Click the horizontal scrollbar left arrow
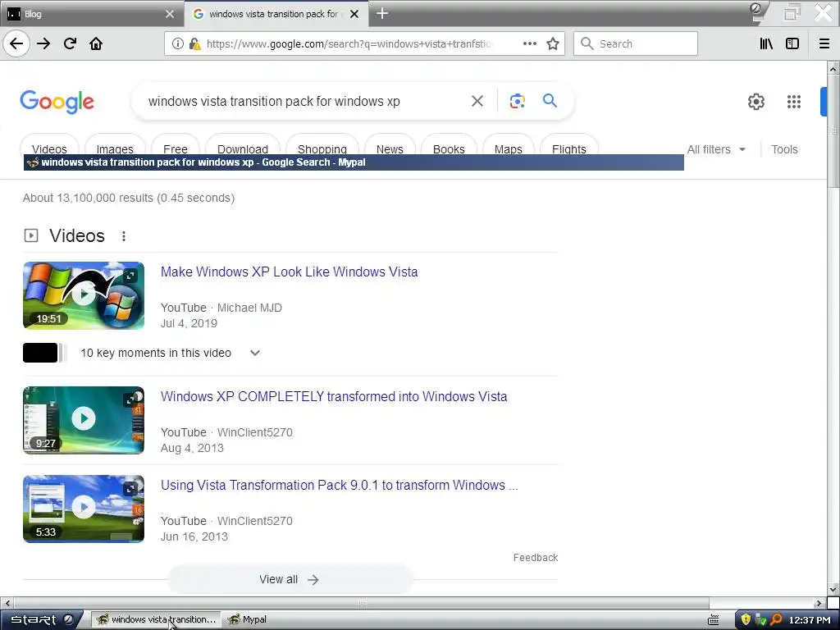This screenshot has height=630, width=840. click(x=7, y=603)
